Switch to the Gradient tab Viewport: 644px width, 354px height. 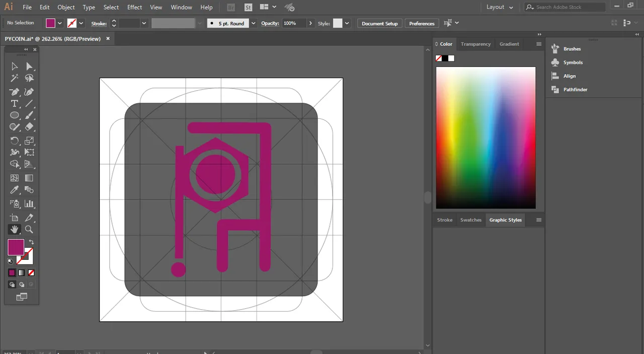click(509, 44)
